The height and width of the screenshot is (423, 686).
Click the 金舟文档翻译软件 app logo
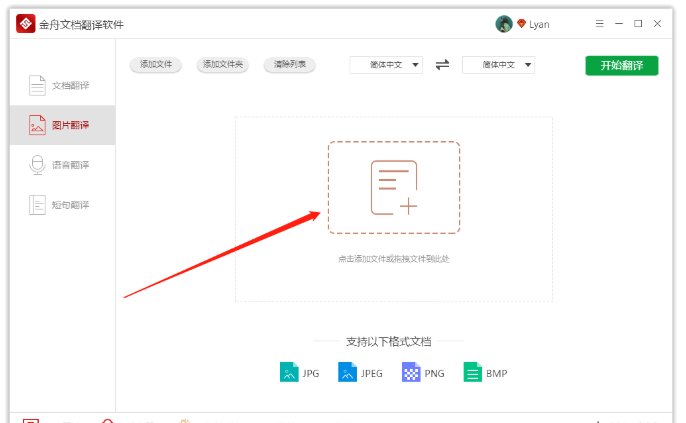coord(26,24)
